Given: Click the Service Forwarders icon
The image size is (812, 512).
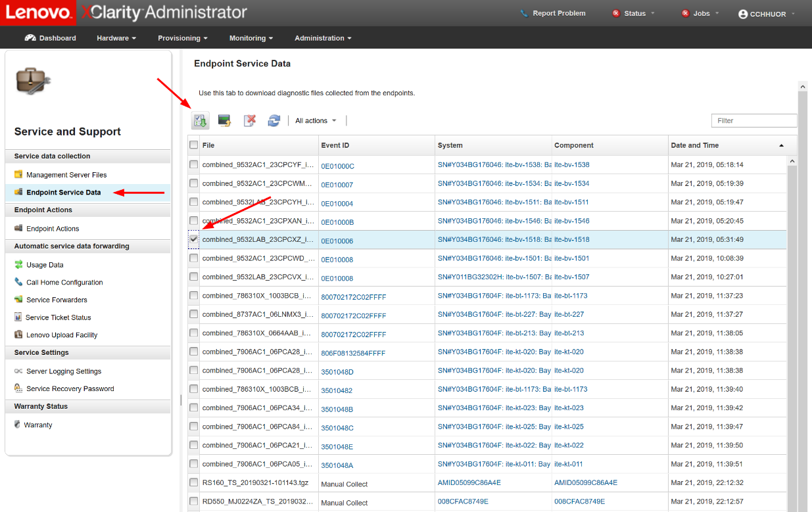Looking at the screenshot, I should (x=19, y=300).
